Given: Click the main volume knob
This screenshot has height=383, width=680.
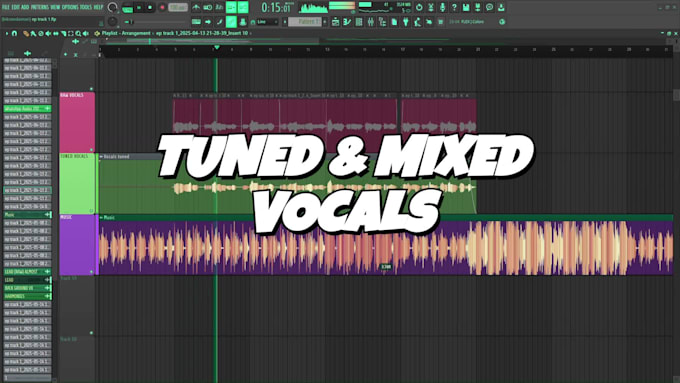Looking at the screenshot, I should [x=112, y=7].
